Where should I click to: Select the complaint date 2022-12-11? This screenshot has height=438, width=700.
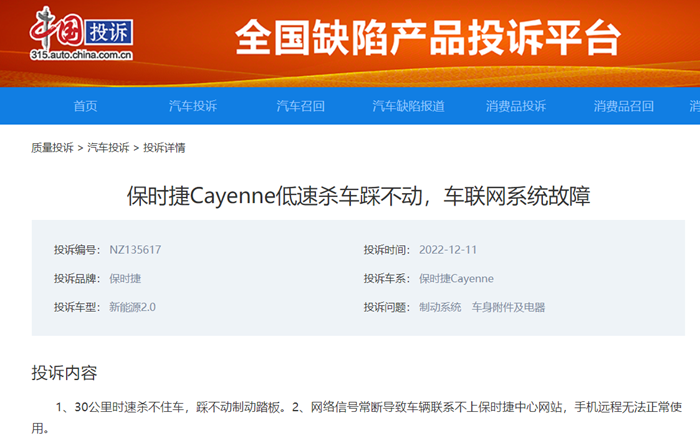(x=448, y=250)
